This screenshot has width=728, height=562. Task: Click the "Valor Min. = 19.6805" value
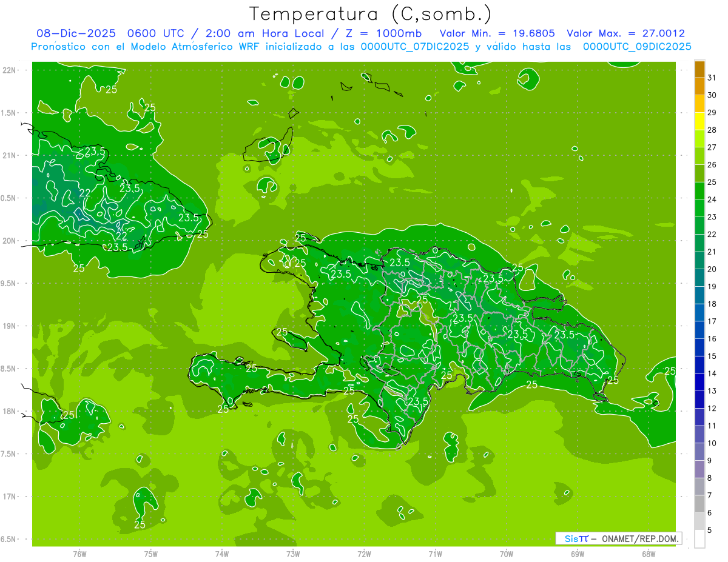tap(497, 33)
